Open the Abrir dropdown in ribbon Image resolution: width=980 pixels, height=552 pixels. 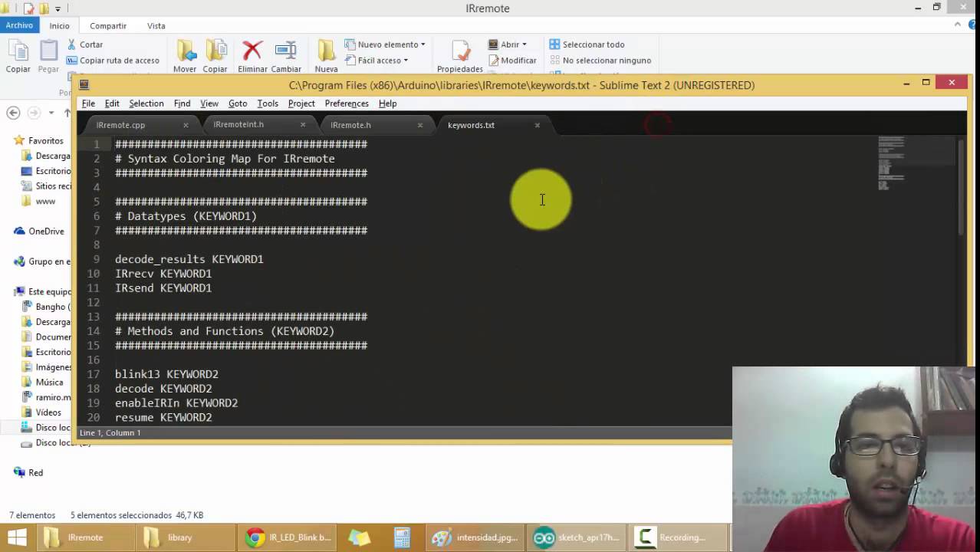point(508,44)
